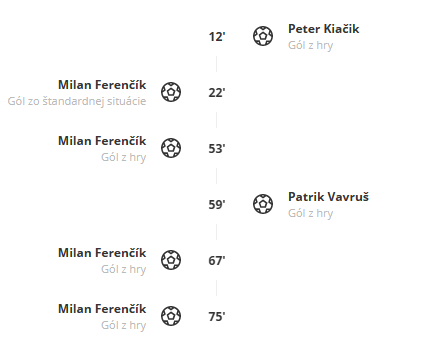Click the goal ball icon at 22'
440x361 pixels.
(171, 92)
